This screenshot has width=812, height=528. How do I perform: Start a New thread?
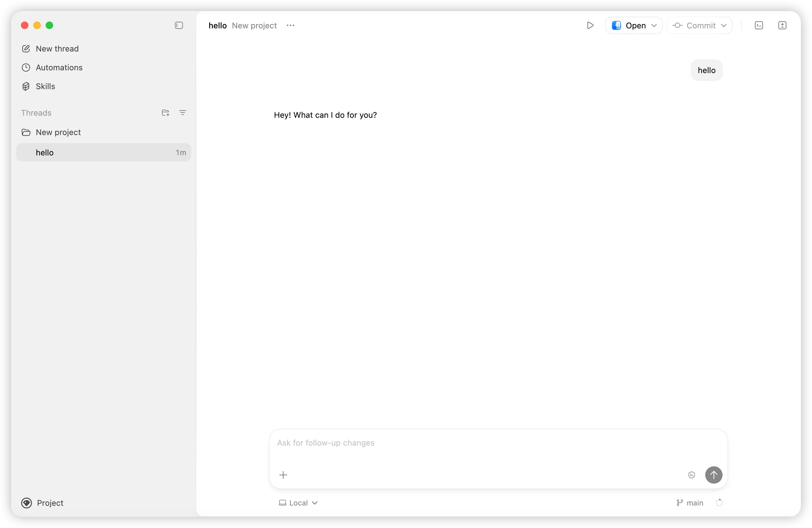[50, 48]
